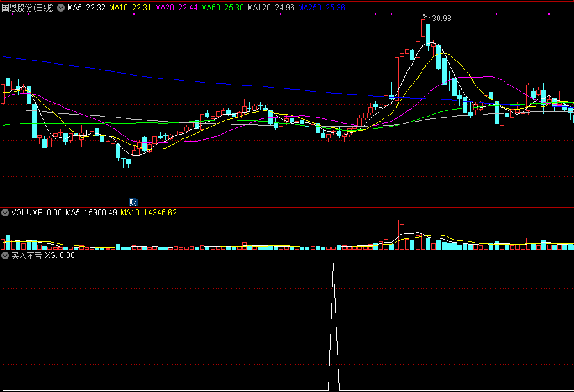
Task: Select the 买入不亏 indicator name
Action: [x=26, y=256]
